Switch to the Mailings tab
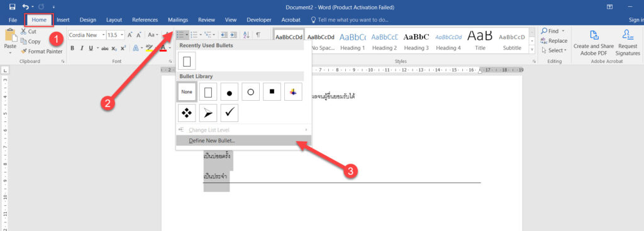The image size is (644, 231). point(178,20)
